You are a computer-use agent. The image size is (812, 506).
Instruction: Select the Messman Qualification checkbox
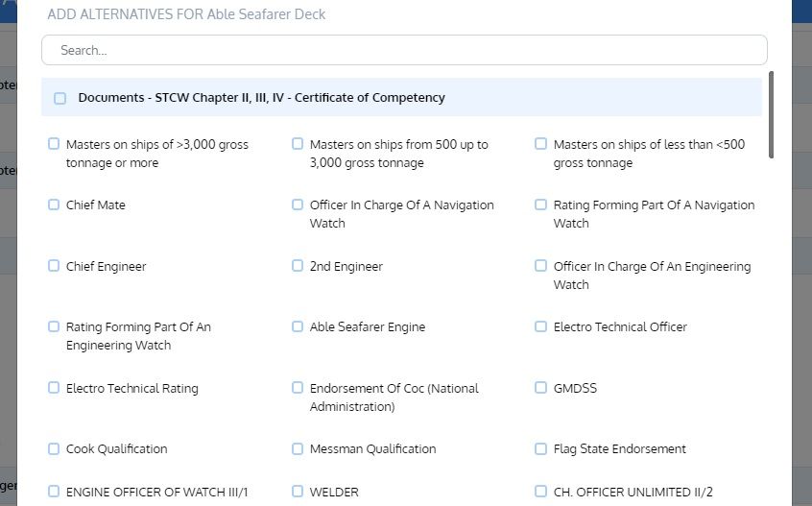[x=298, y=448]
